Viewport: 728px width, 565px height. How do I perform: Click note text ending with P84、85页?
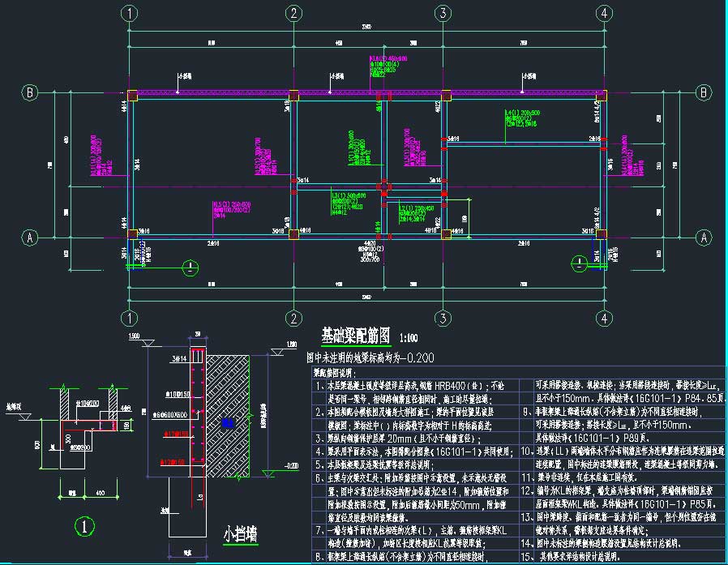[628, 398]
